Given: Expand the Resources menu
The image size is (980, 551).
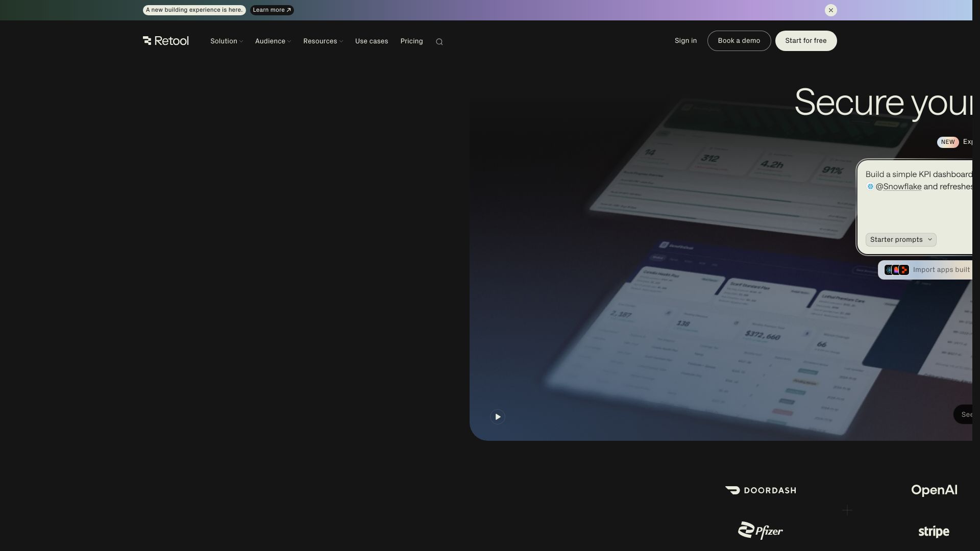Looking at the screenshot, I should pyautogui.click(x=323, y=41).
